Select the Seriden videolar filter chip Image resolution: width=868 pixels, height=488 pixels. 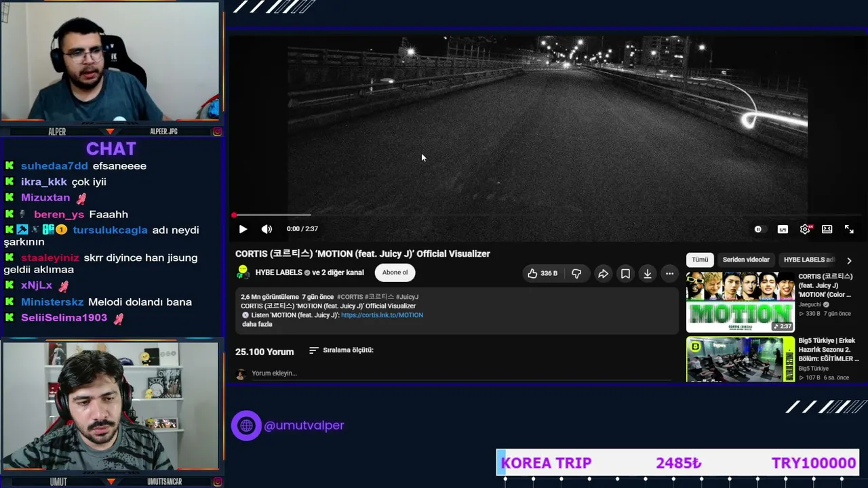tap(746, 260)
